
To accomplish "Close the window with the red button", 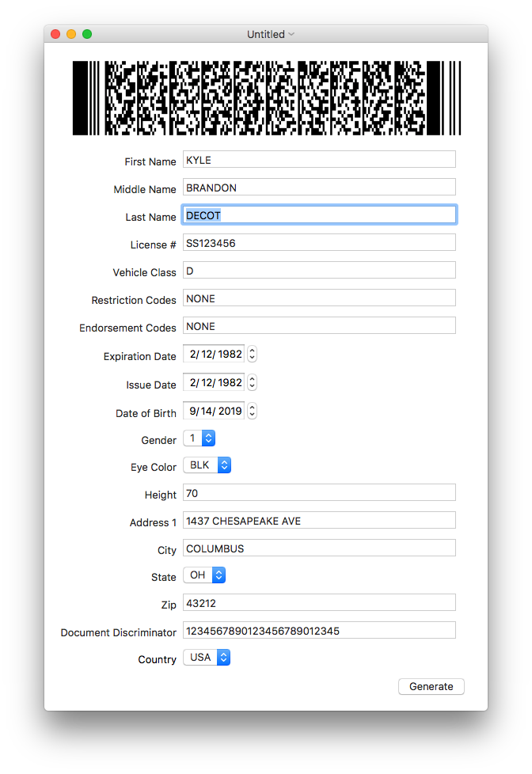I will tap(55, 34).
